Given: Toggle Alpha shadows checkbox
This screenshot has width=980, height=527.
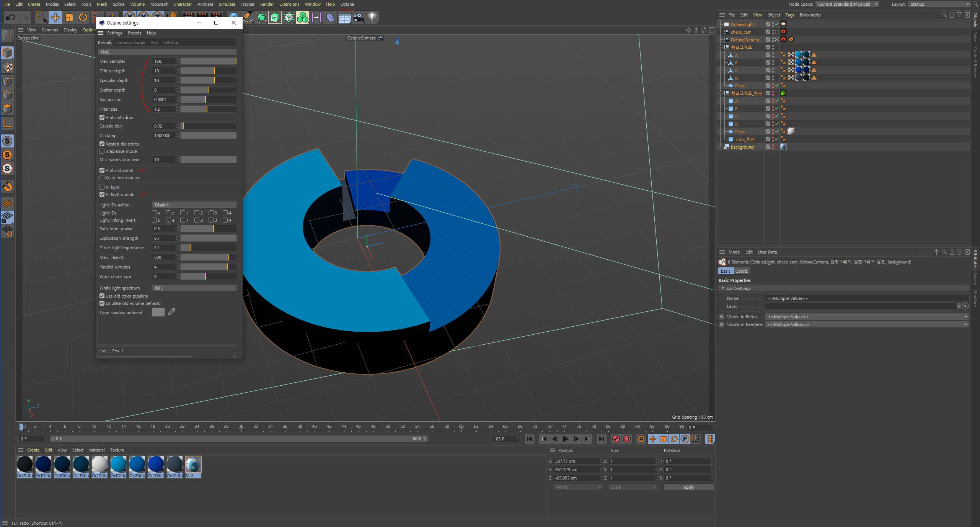Looking at the screenshot, I should click(102, 118).
